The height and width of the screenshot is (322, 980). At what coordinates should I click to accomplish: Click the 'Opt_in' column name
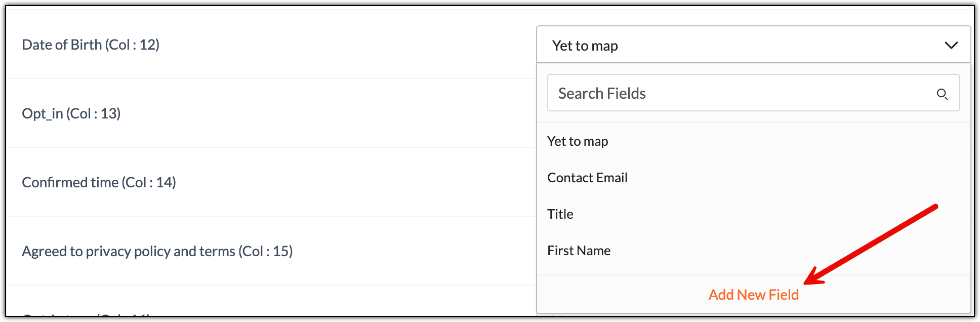coord(43,113)
